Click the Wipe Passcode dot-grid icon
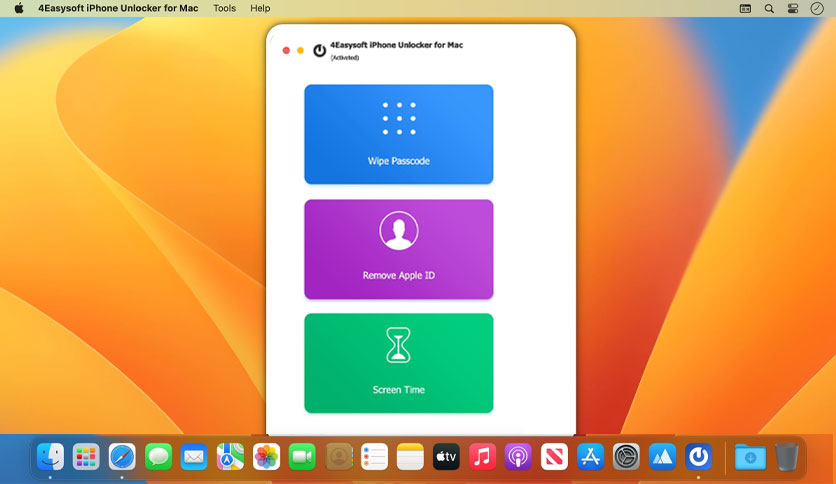This screenshot has height=484, width=836. click(399, 118)
